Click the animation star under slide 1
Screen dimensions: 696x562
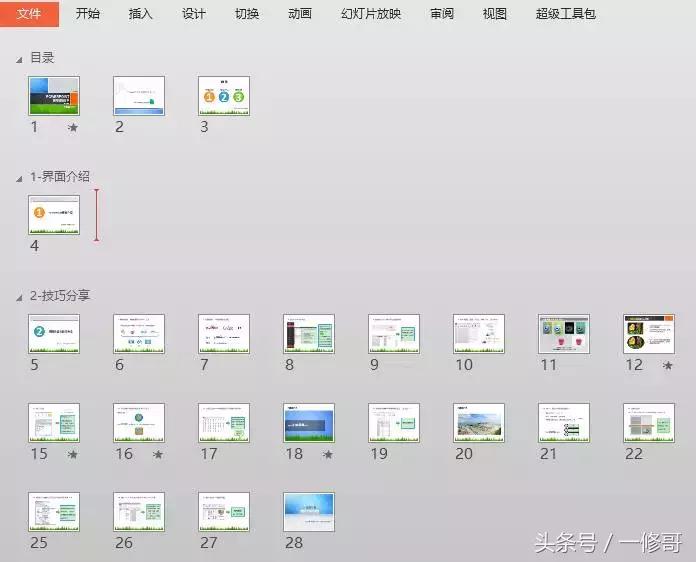point(73,128)
